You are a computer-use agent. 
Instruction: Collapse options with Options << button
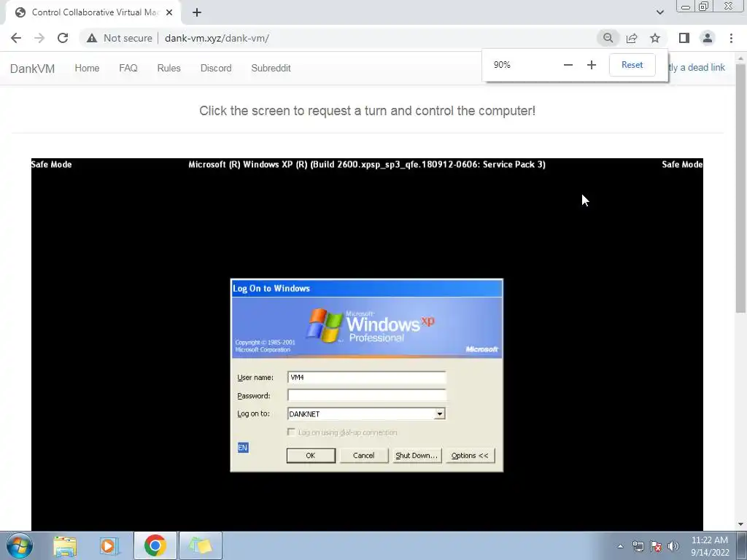tap(470, 455)
